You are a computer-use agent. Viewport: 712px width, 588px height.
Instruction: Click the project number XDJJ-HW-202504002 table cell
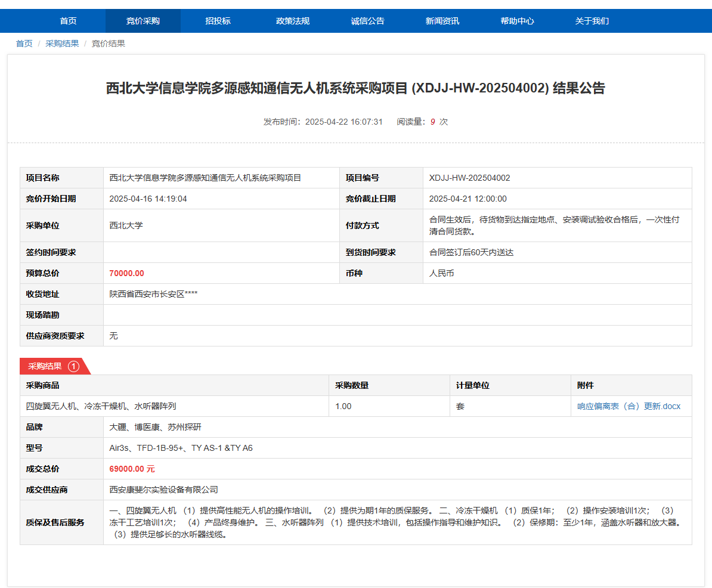[469, 178]
